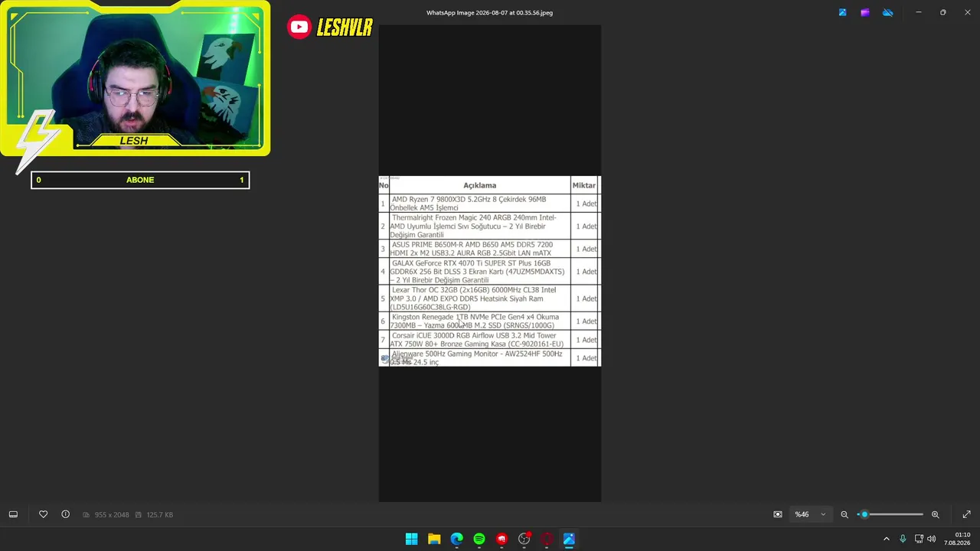The height and width of the screenshot is (551, 980).
Task: Toggle the filmstrip view icon
Action: (x=13, y=514)
